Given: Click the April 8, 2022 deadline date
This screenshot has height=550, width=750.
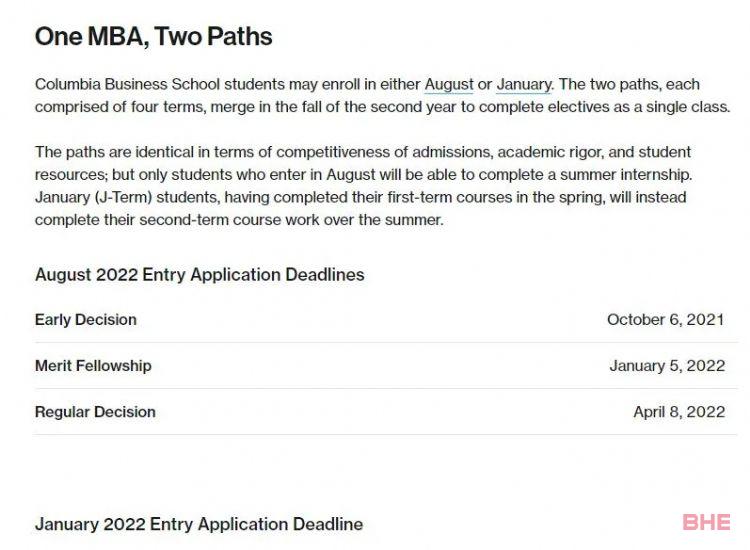Looking at the screenshot, I should point(679,412).
